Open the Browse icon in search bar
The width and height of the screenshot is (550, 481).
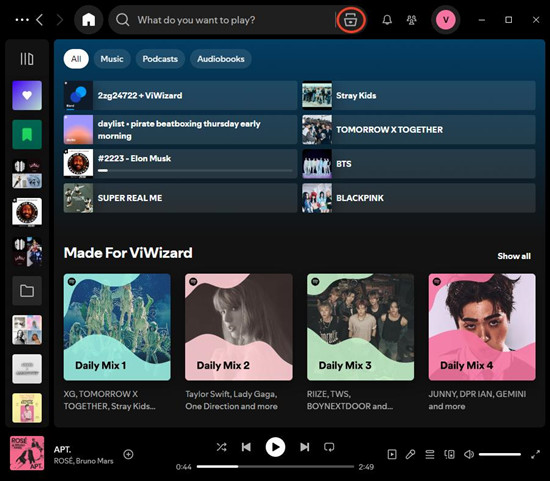pyautogui.click(x=350, y=20)
